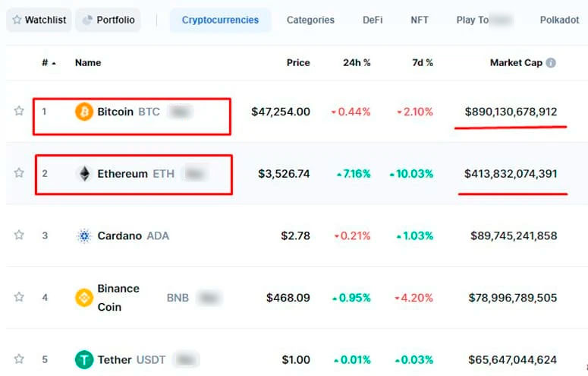Open the DeFi tab
Screen dimensions: 588x376
[373, 21]
